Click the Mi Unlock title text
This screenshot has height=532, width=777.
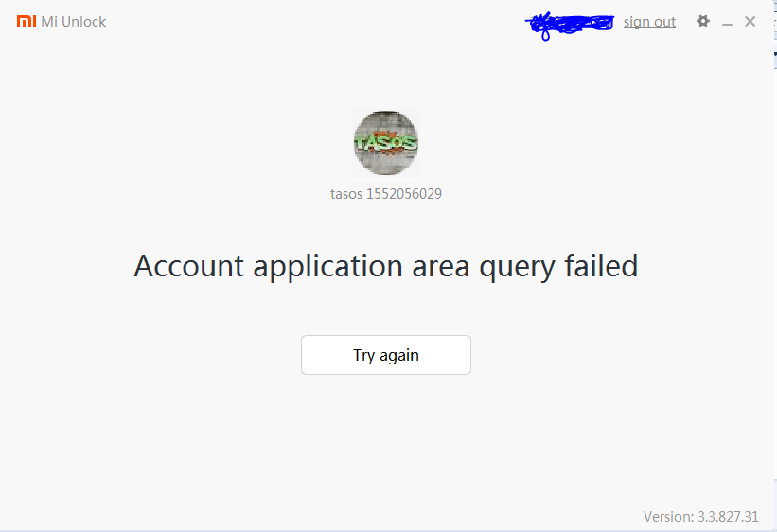(74, 22)
